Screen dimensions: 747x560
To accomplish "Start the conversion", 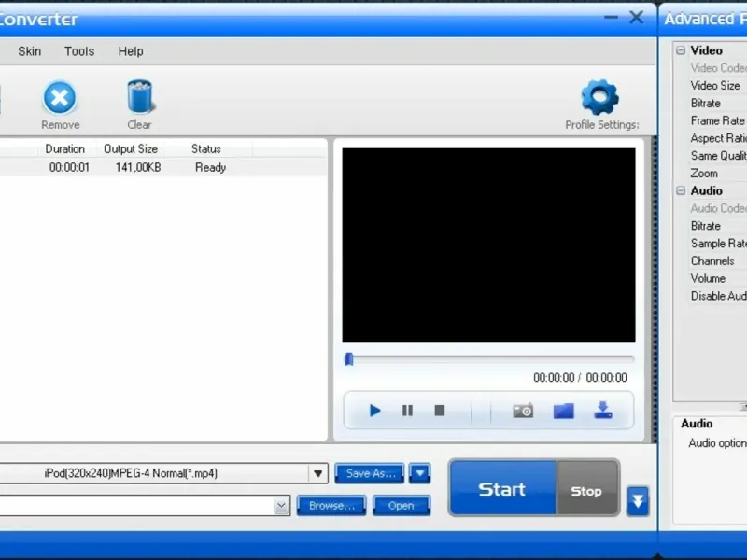I will tap(502, 488).
